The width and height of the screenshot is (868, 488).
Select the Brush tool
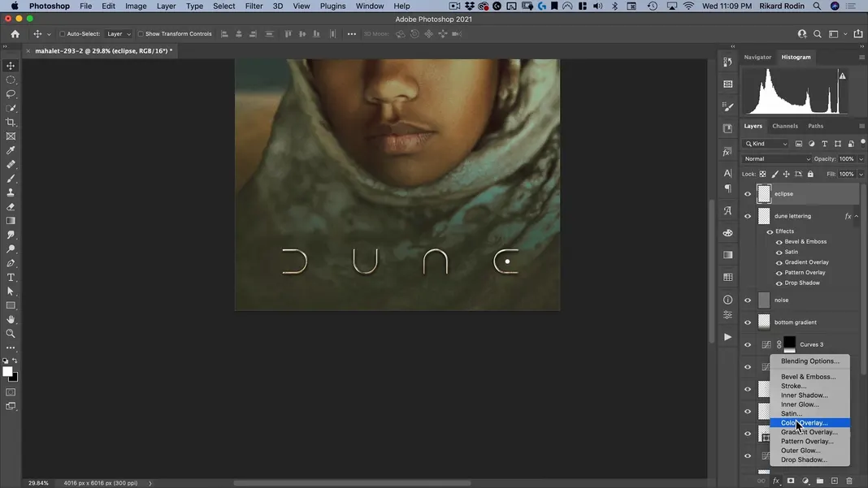(11, 179)
